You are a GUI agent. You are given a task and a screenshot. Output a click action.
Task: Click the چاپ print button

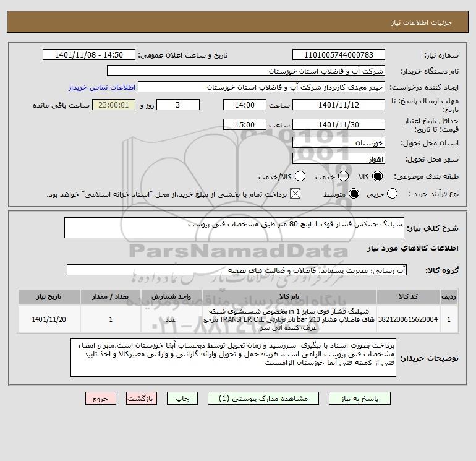[x=182, y=399]
